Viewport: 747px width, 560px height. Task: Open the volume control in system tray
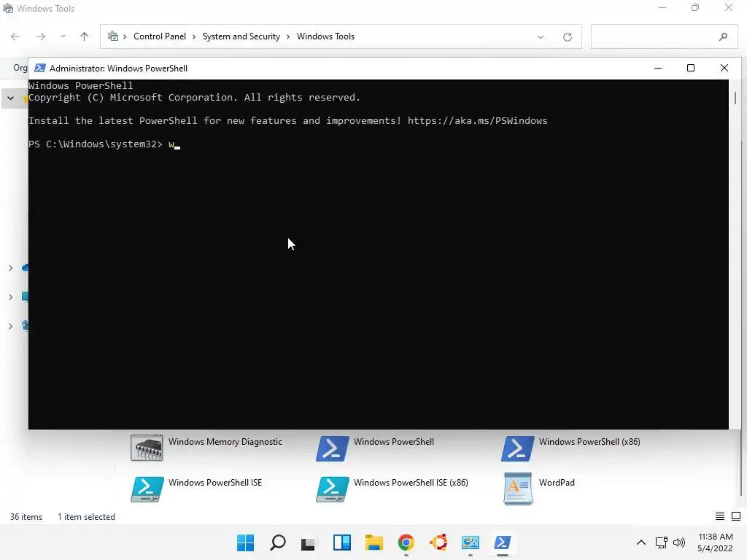pos(679,542)
